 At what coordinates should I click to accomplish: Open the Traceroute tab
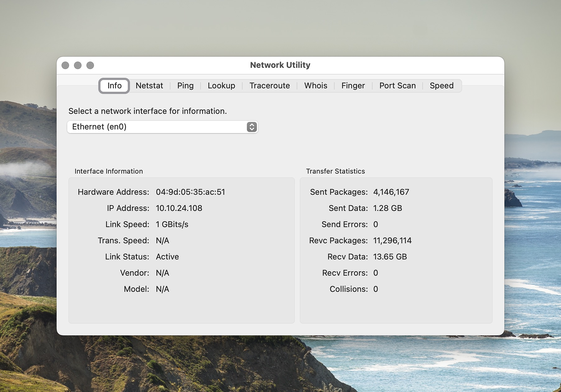click(x=270, y=86)
